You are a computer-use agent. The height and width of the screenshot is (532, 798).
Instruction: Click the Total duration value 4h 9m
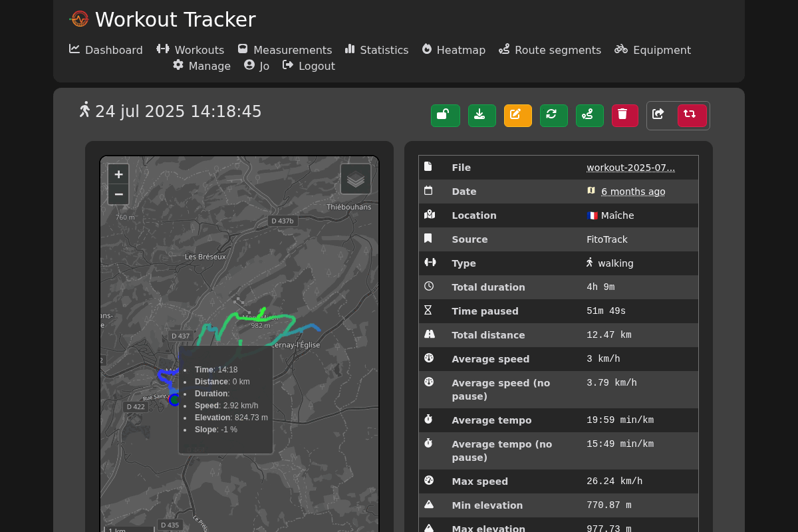point(600,287)
